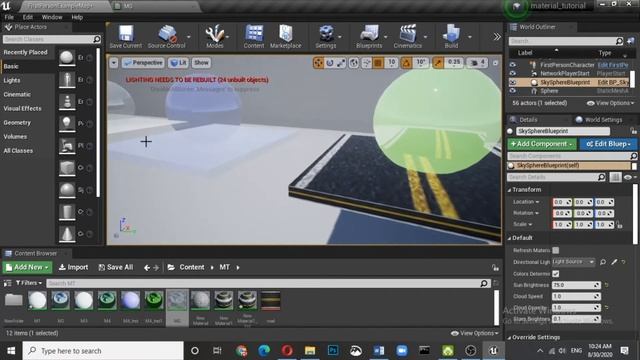Toggle scale snapping in viewport
Viewport: 640px width, 360px height.
[x=438, y=62]
